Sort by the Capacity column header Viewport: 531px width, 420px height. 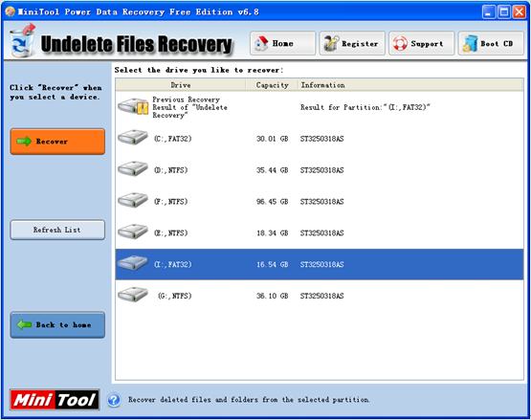(272, 85)
